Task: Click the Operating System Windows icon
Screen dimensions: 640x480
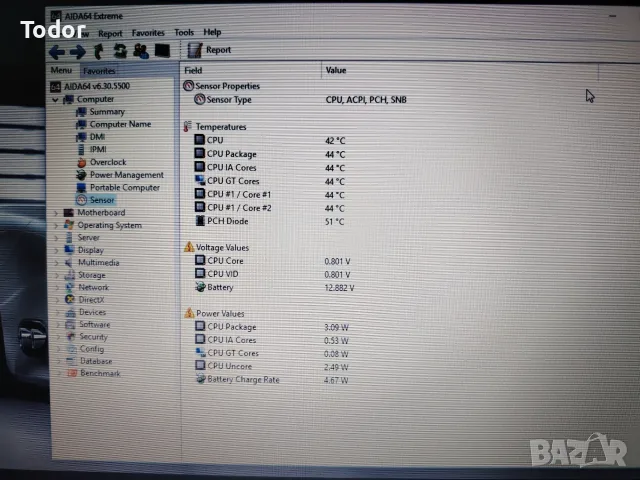Action: click(69, 225)
